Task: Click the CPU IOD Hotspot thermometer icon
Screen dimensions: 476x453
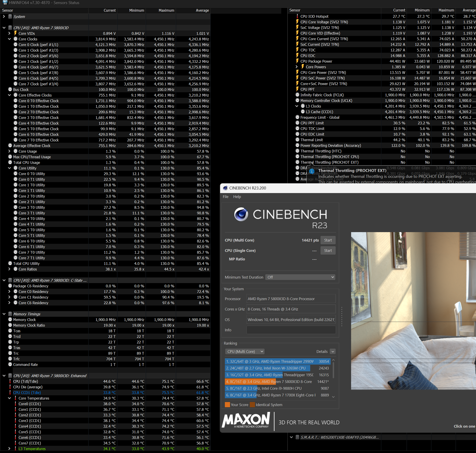Action: (x=297, y=16)
